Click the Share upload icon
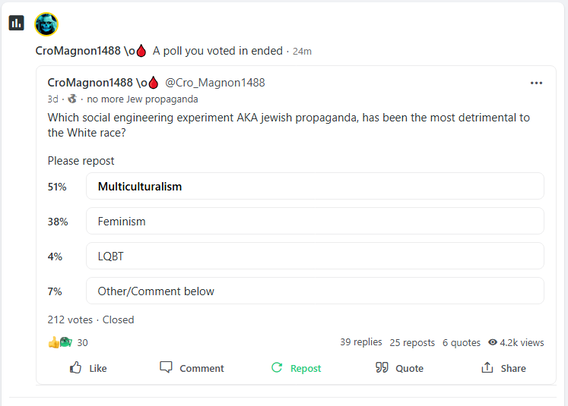The height and width of the screenshot is (406, 568). click(487, 368)
